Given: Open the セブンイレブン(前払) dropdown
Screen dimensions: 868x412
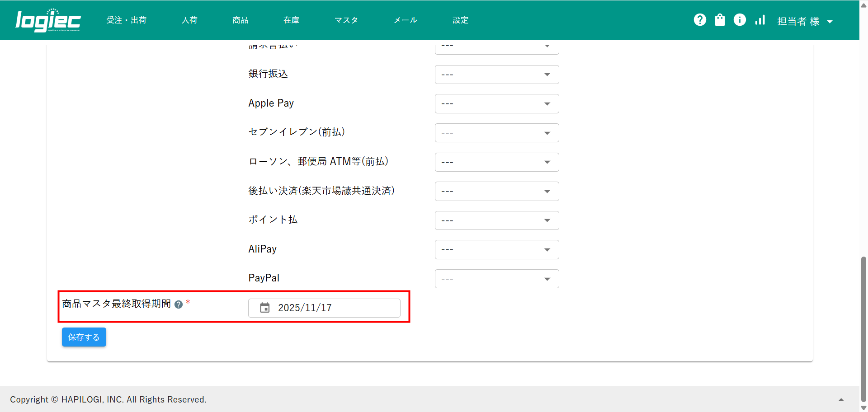Looking at the screenshot, I should tap(496, 133).
